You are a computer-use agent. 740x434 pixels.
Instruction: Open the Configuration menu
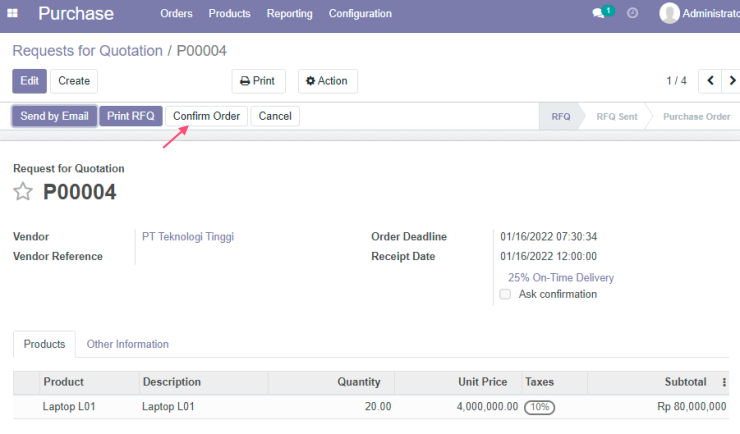(x=360, y=14)
